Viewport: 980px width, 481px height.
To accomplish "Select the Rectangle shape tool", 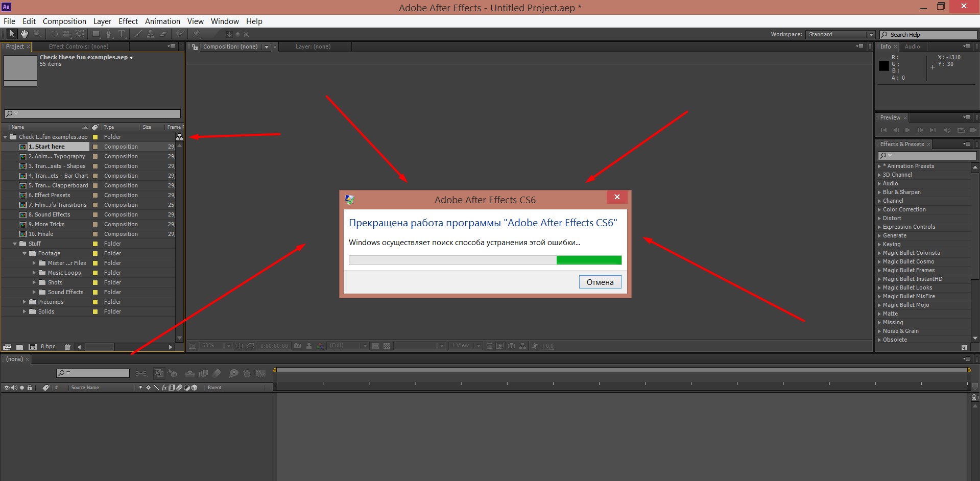I will (95, 34).
